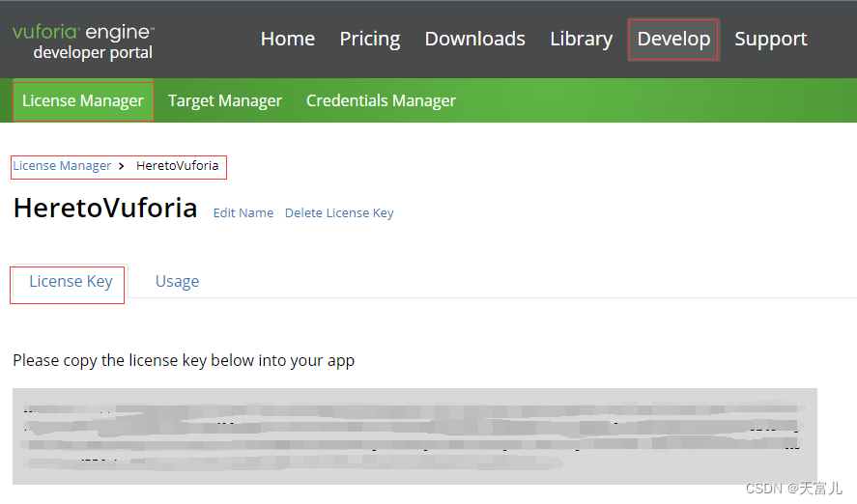Click the 'Please copy the license key' text

[x=184, y=361]
